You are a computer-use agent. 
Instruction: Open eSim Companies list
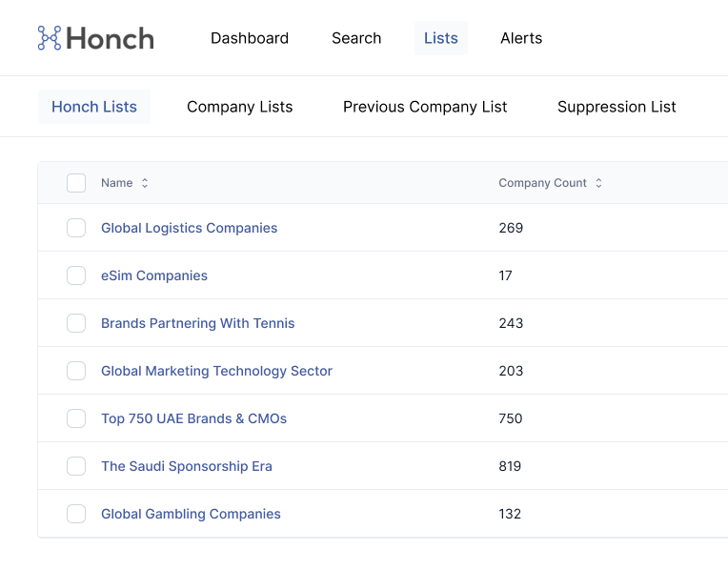154,275
